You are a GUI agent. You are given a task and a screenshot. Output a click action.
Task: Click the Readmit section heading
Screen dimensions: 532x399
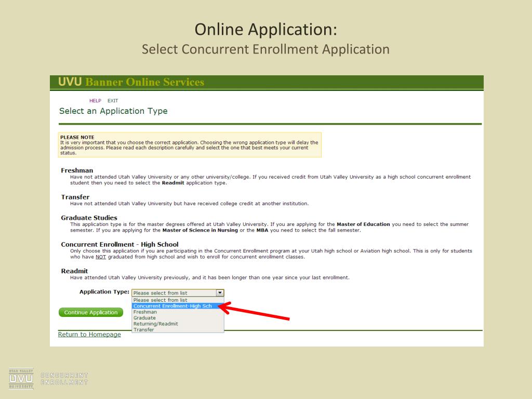(75, 271)
